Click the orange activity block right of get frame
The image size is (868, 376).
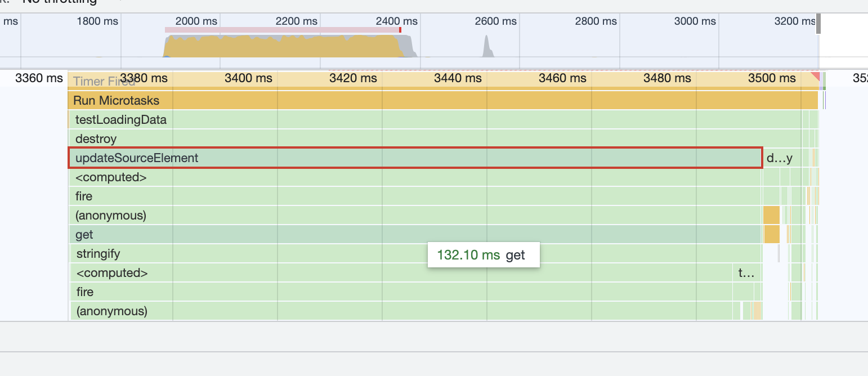[771, 234]
